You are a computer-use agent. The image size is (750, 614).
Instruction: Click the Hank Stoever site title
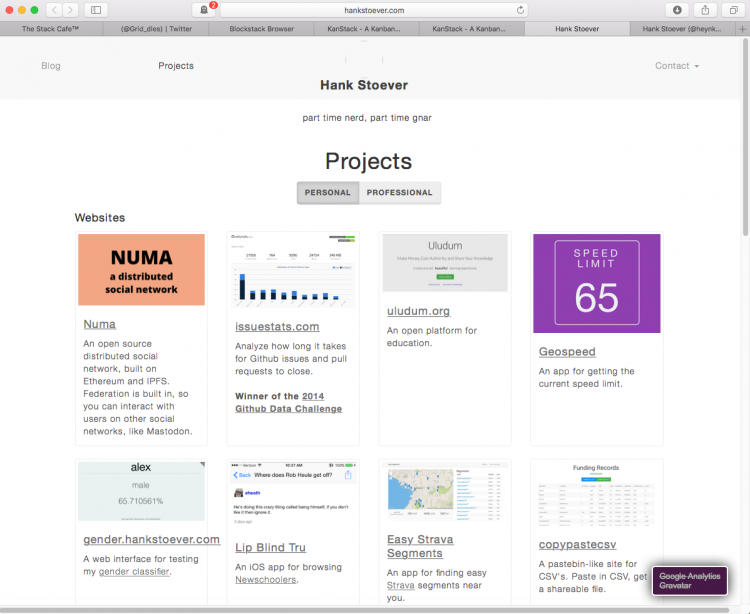364,85
